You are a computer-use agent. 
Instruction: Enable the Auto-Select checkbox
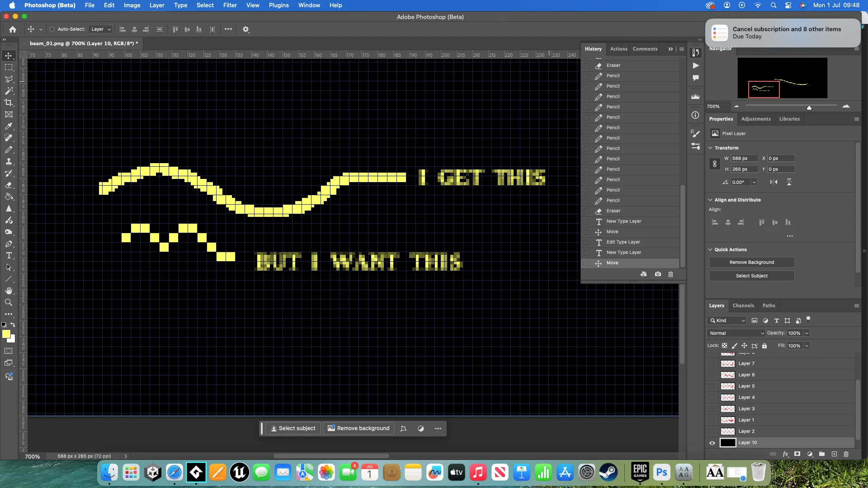click(52, 29)
